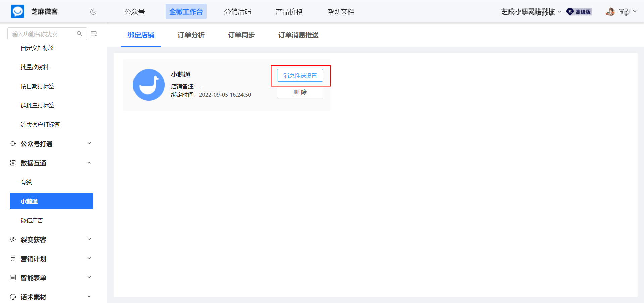
Task: Switch to the 订单分析 tab
Action: tap(191, 35)
